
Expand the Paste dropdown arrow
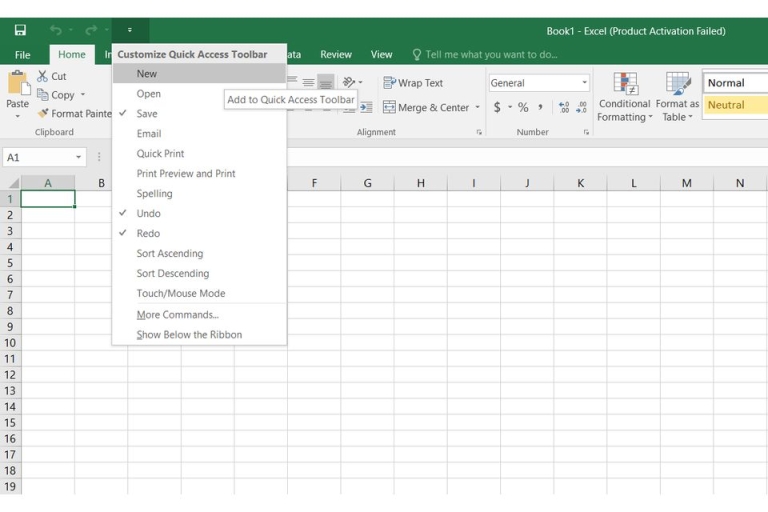point(18,117)
